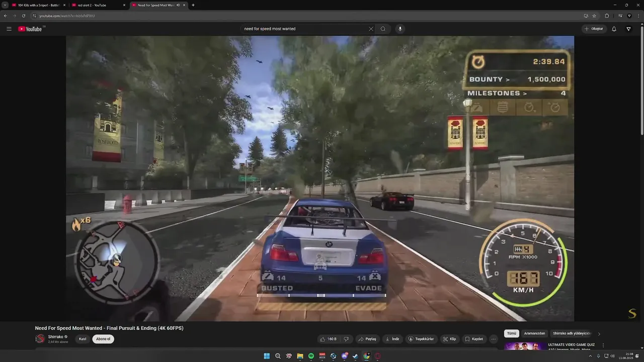This screenshot has width=644, height=362.
Task: Open the YouTube guide hamburger menu
Action: [9, 29]
